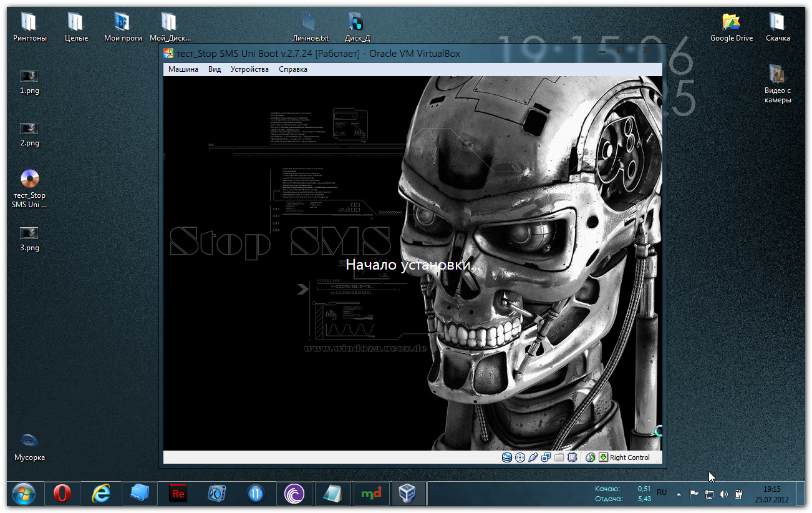Switch input language with RU indicator

662,492
